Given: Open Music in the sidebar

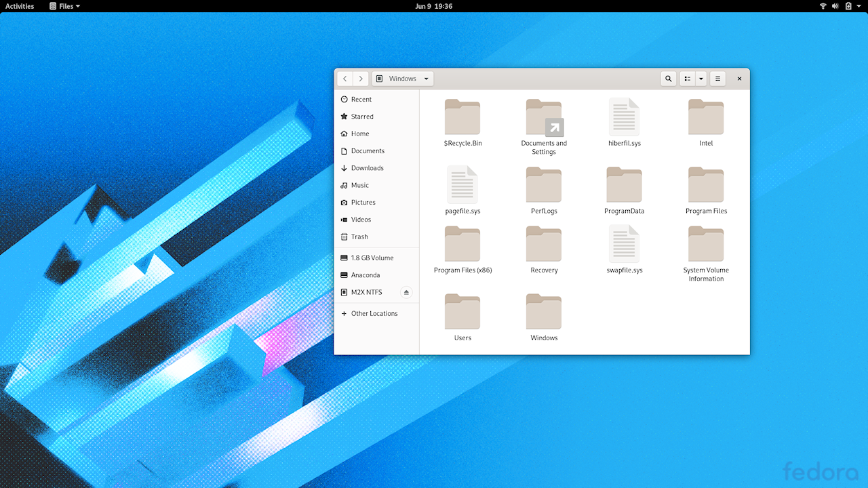Looking at the screenshot, I should pos(377,185).
